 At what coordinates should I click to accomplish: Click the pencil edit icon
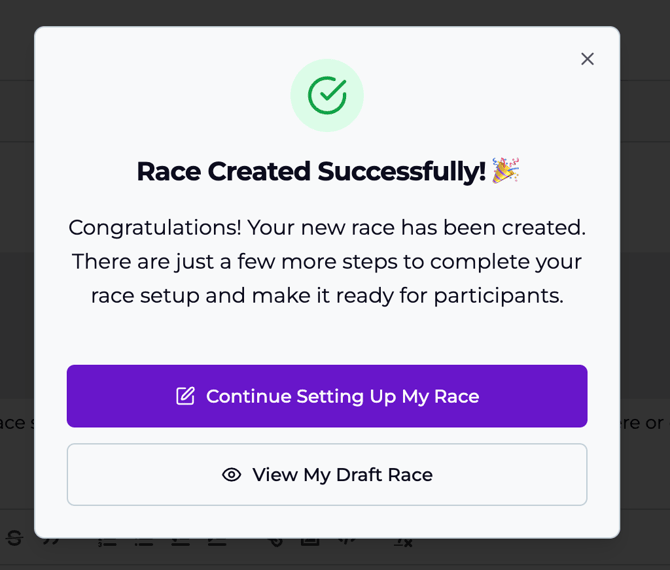pos(185,396)
